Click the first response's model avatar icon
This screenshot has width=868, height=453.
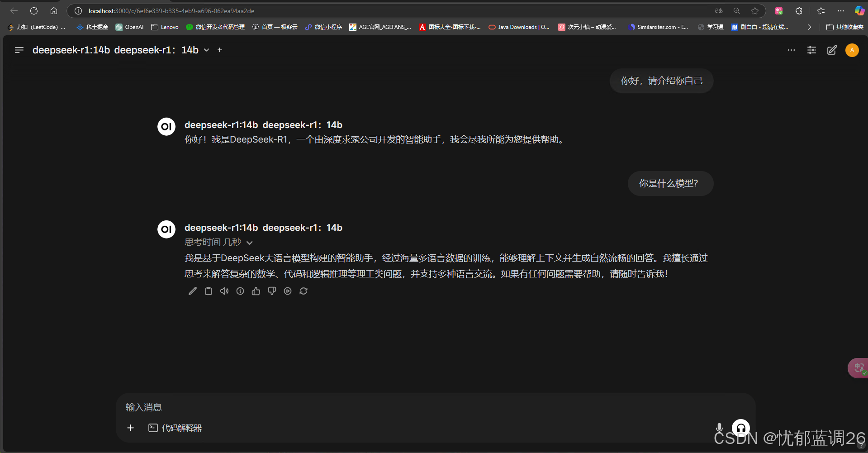[x=166, y=126]
